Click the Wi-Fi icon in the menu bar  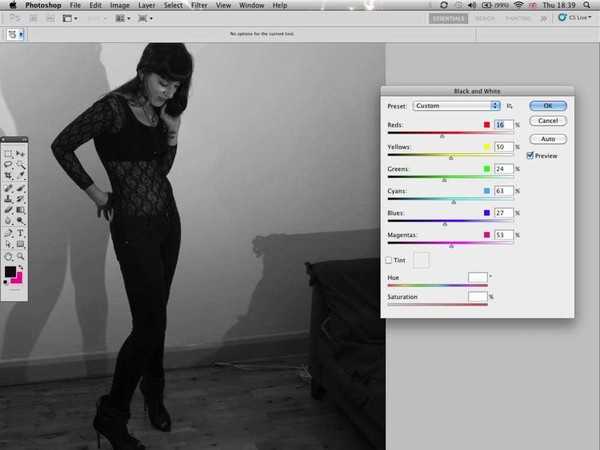click(x=518, y=5)
